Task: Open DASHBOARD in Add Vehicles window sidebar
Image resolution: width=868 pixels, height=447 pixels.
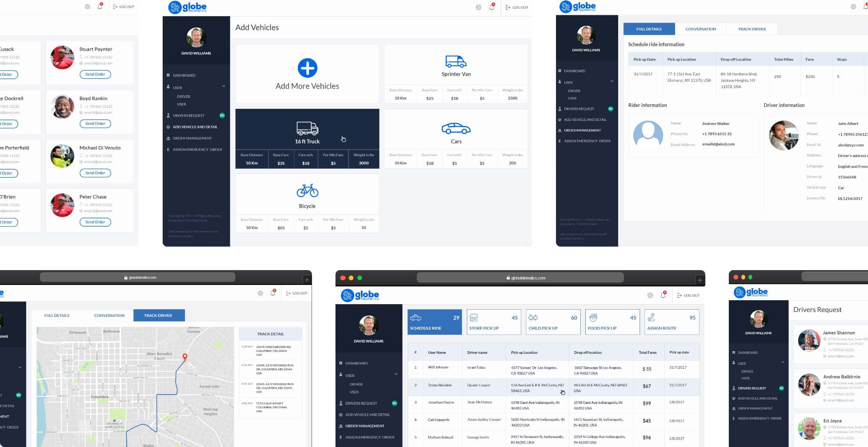Action: [x=184, y=76]
